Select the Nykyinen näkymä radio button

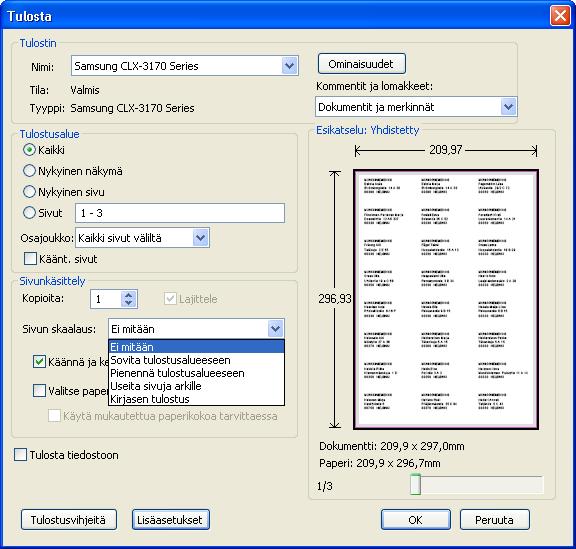click(29, 171)
